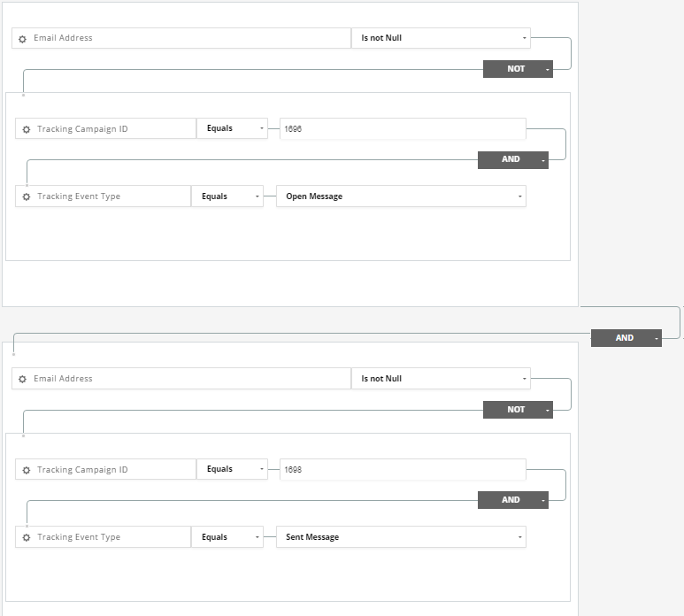The width and height of the screenshot is (684, 616).
Task: Open the Equals dropdown next to value 1698
Action: coord(232,469)
